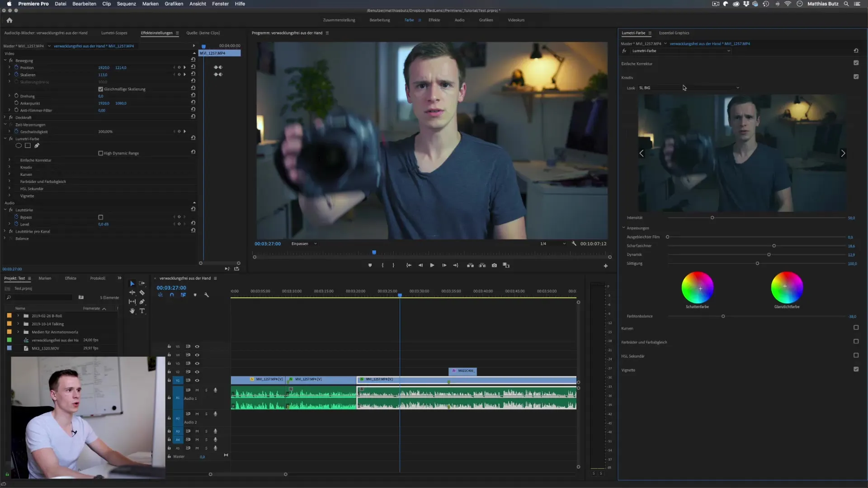Enable High Dynamic Range checkbox

(x=101, y=153)
